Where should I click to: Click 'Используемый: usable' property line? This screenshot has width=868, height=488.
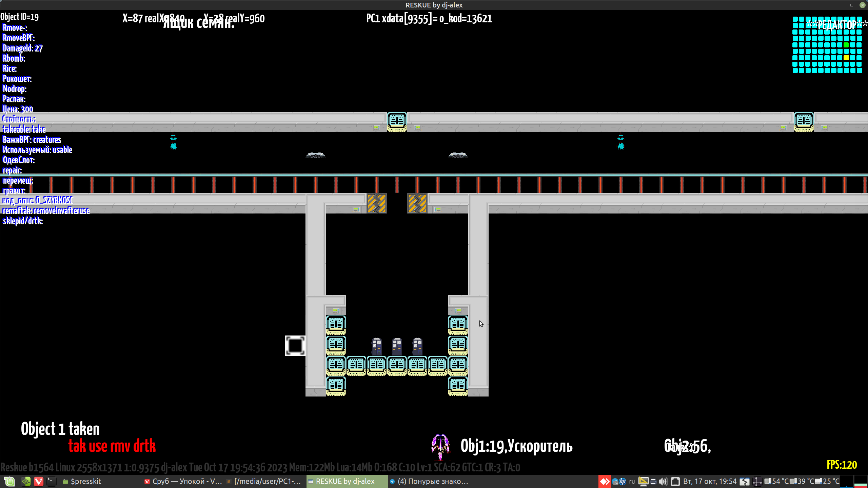tap(37, 150)
